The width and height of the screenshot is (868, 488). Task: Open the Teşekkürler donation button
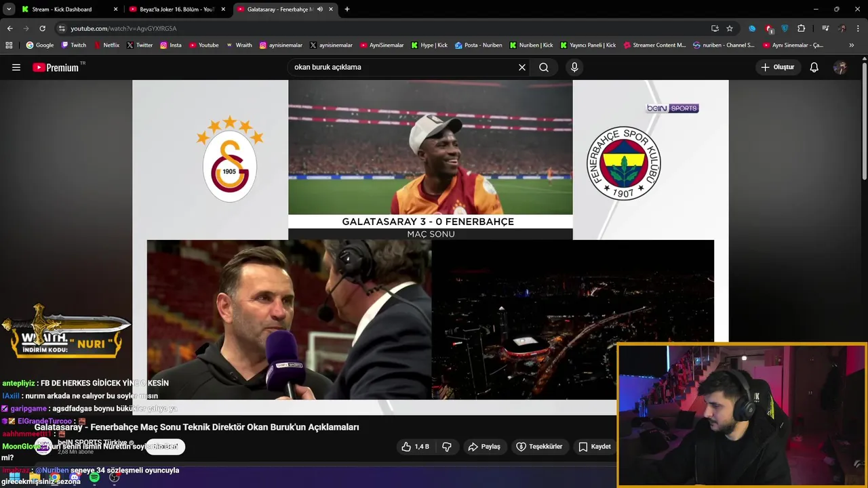coord(540,447)
